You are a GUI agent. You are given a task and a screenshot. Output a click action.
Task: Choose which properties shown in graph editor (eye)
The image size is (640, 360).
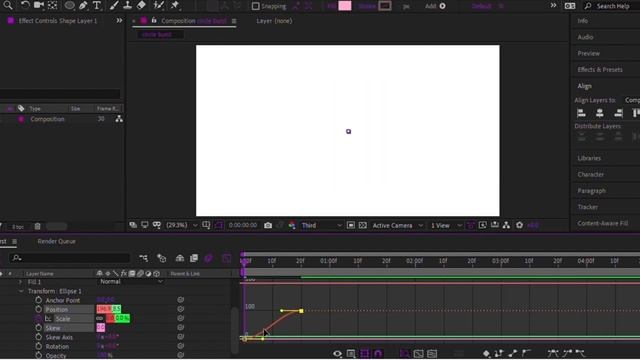(x=337, y=353)
